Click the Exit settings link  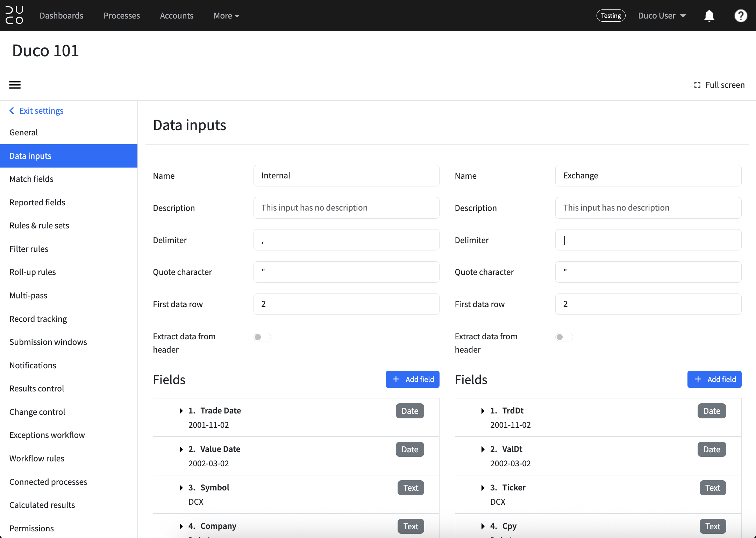[x=41, y=111]
